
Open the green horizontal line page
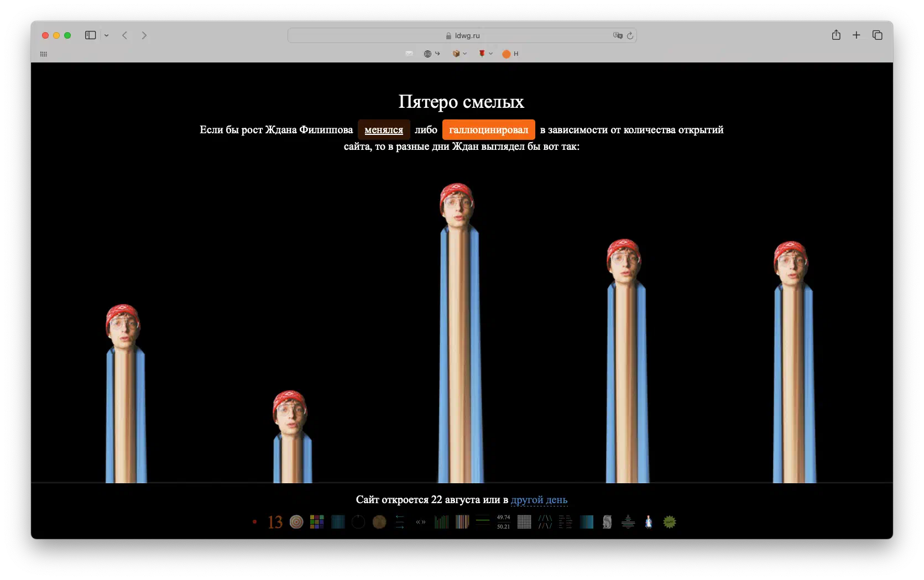pyautogui.click(x=483, y=521)
